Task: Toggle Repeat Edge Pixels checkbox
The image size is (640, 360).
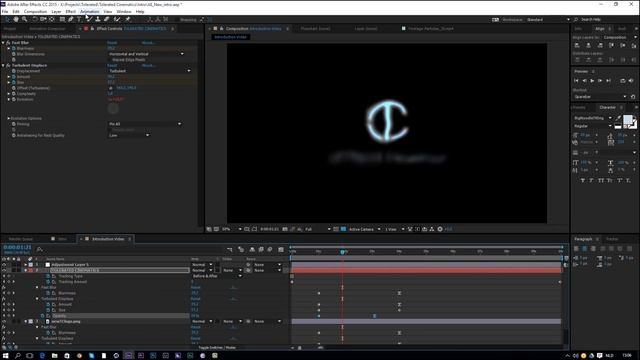Action: coord(109,60)
